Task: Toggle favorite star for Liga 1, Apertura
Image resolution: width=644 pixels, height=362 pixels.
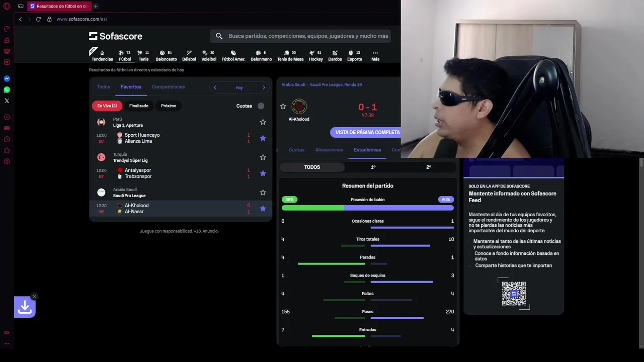Action: click(263, 122)
